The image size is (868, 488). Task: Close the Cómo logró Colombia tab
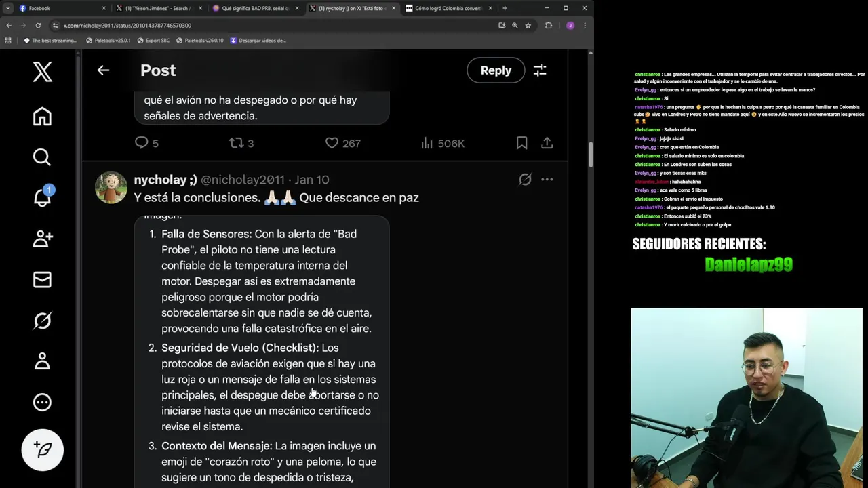coord(490,8)
